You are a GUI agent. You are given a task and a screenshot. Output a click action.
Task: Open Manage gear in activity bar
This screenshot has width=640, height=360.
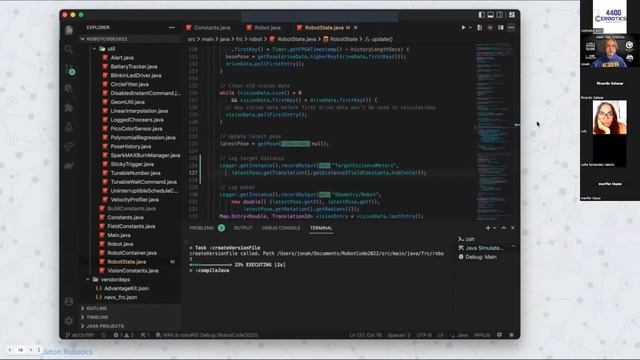[69, 321]
